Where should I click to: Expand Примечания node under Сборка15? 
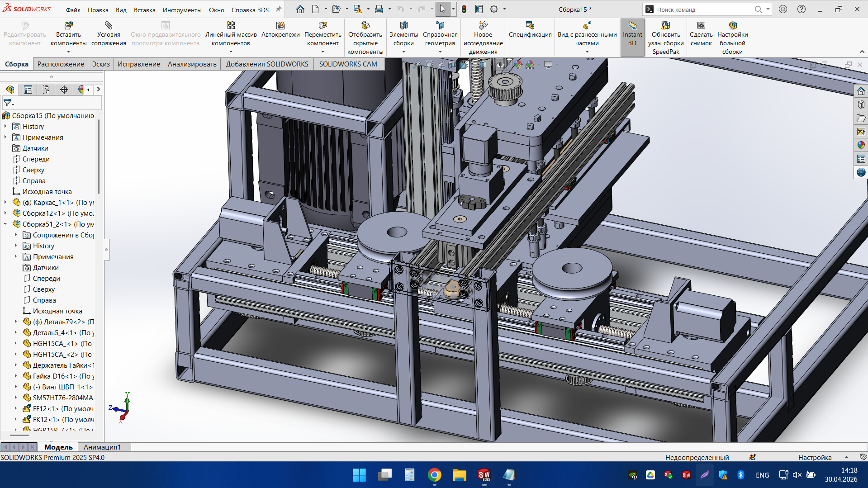(5, 137)
